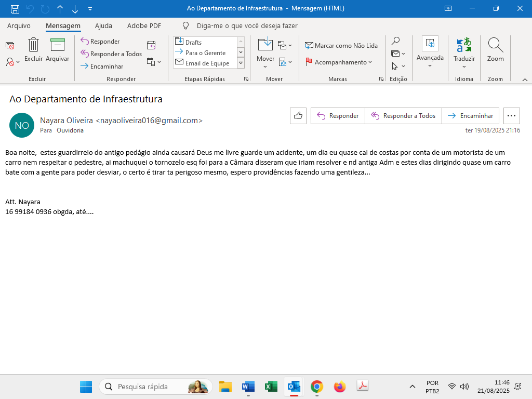
Task: Click the Diga-me search field
Action: [247, 26]
